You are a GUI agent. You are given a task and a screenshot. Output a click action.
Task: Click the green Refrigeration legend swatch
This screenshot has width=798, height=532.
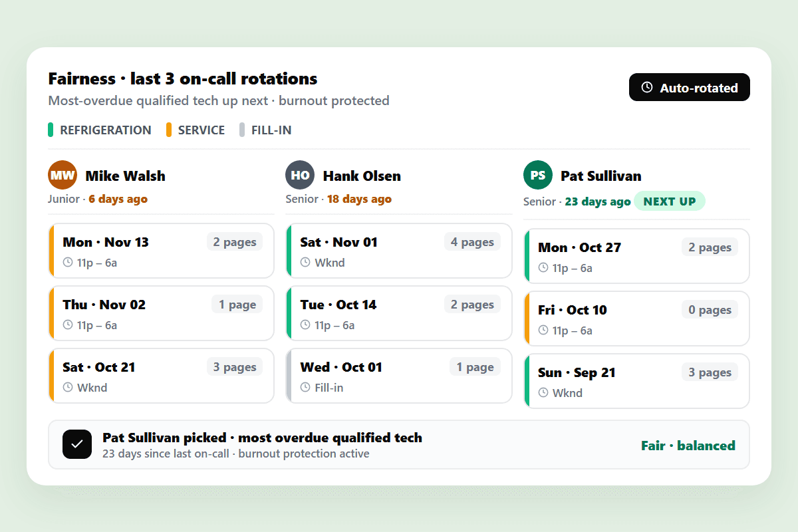click(51, 130)
